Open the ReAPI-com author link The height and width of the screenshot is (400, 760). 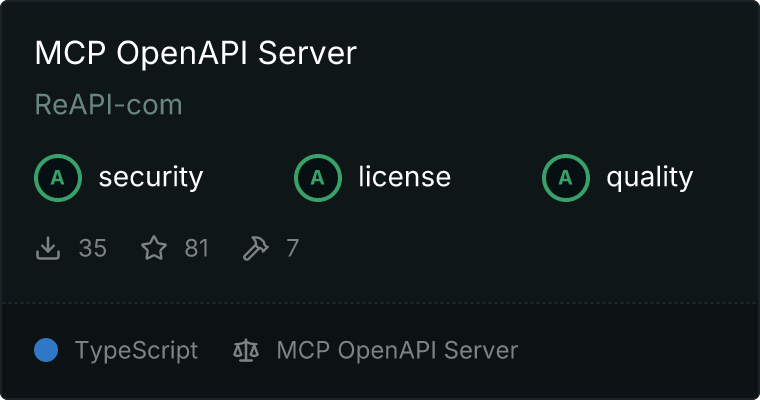coord(108,104)
